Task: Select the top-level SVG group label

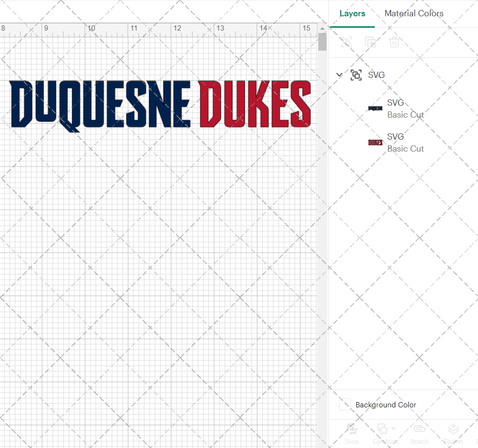Action: pos(376,75)
